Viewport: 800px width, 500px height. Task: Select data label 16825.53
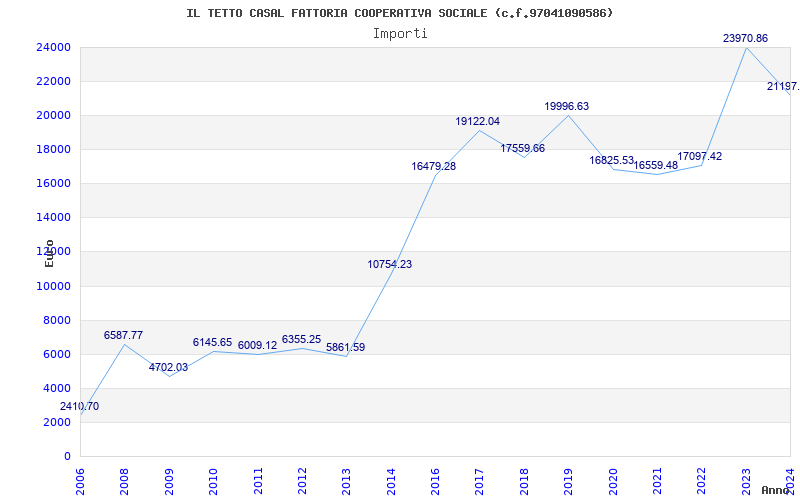(611, 161)
